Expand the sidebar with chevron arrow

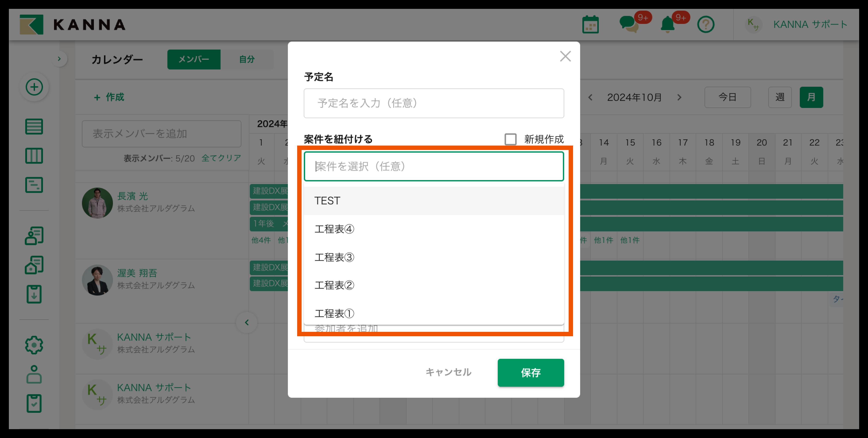[x=59, y=59]
